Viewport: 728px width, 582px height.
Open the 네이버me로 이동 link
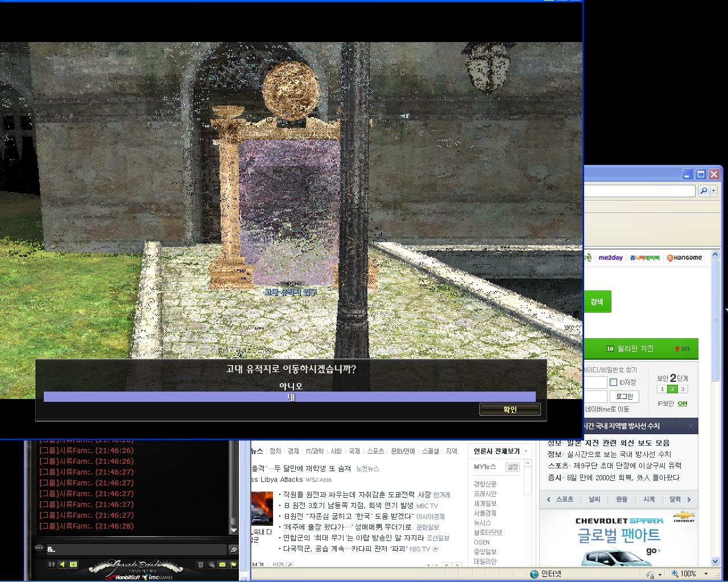pyautogui.click(x=607, y=409)
